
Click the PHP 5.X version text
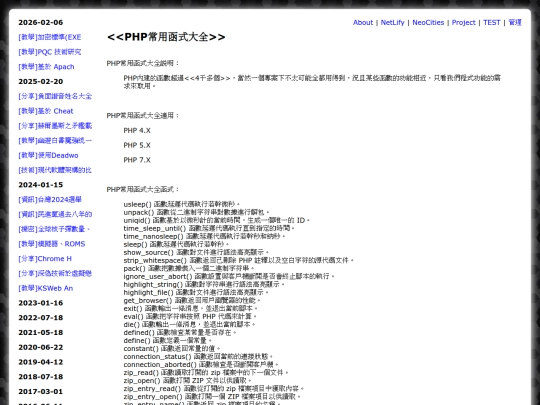pyautogui.click(x=137, y=145)
